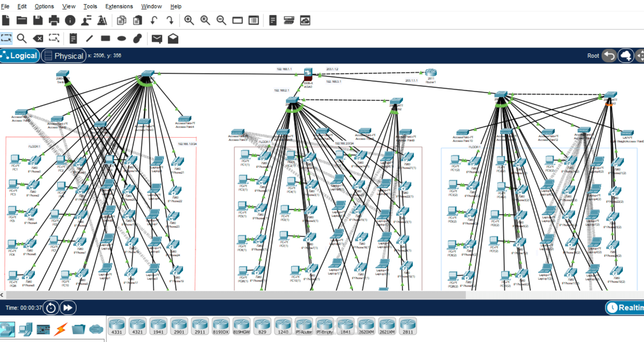This screenshot has width=644, height=342.
Task: Click the Root navigation label
Action: (593, 56)
